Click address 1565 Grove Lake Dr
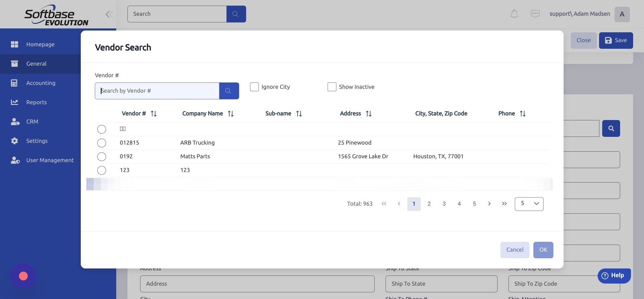The height and width of the screenshot is (299, 644). pos(363,157)
